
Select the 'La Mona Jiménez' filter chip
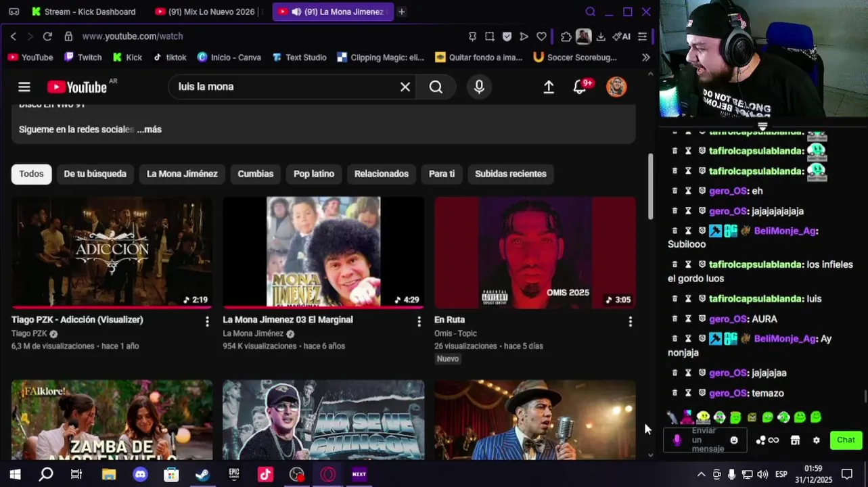pos(182,174)
